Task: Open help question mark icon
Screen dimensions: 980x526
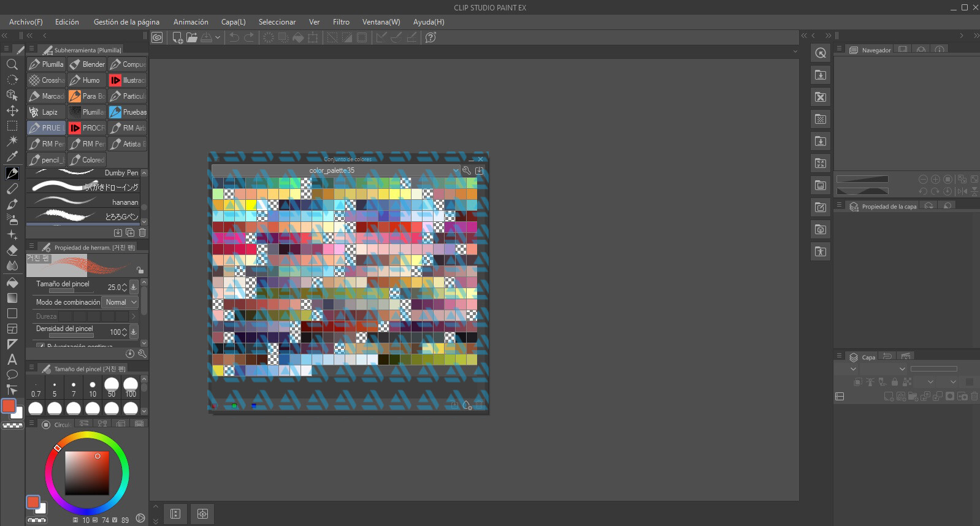Action: tap(431, 37)
